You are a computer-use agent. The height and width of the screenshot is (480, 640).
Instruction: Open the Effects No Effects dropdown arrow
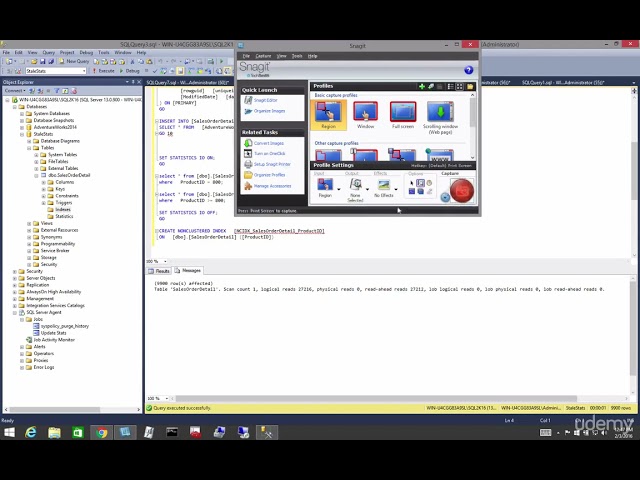[396, 189]
